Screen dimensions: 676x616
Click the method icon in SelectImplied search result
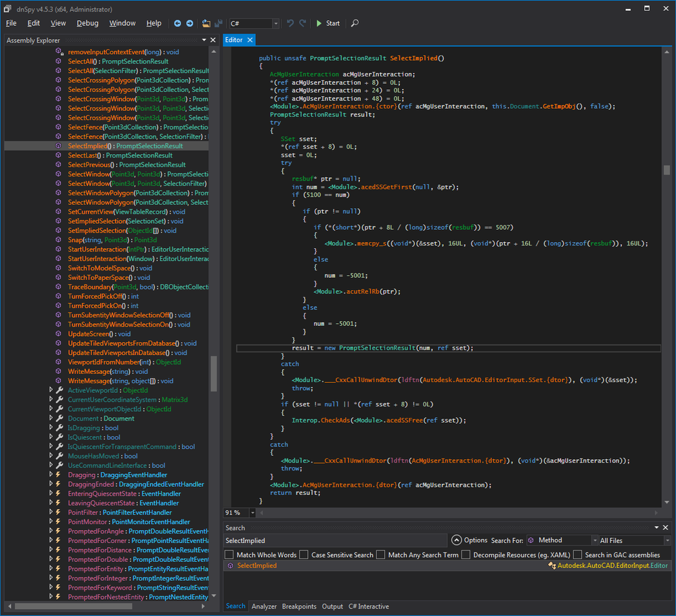tap(230, 565)
